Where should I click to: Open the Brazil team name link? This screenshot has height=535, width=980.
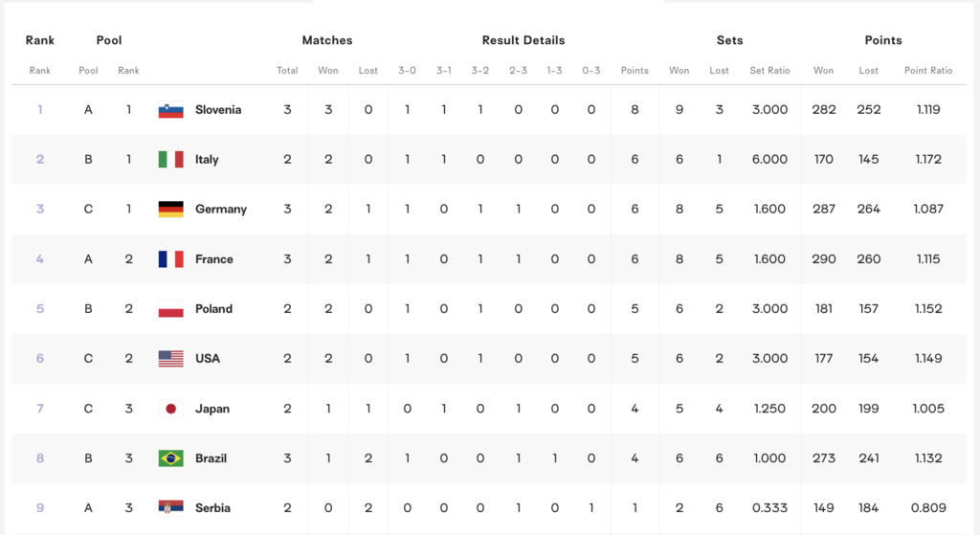(x=211, y=458)
